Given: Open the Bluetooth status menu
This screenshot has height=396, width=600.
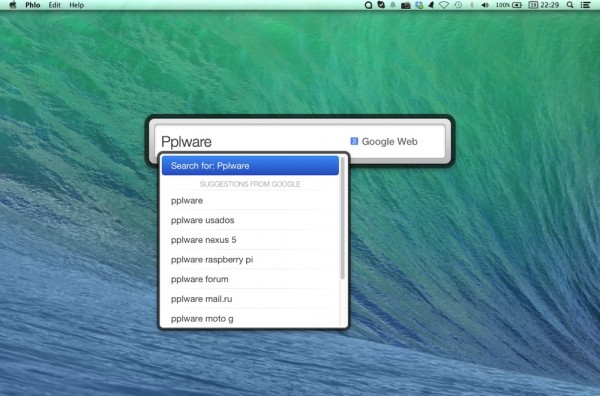Looking at the screenshot, I should click(x=472, y=5).
